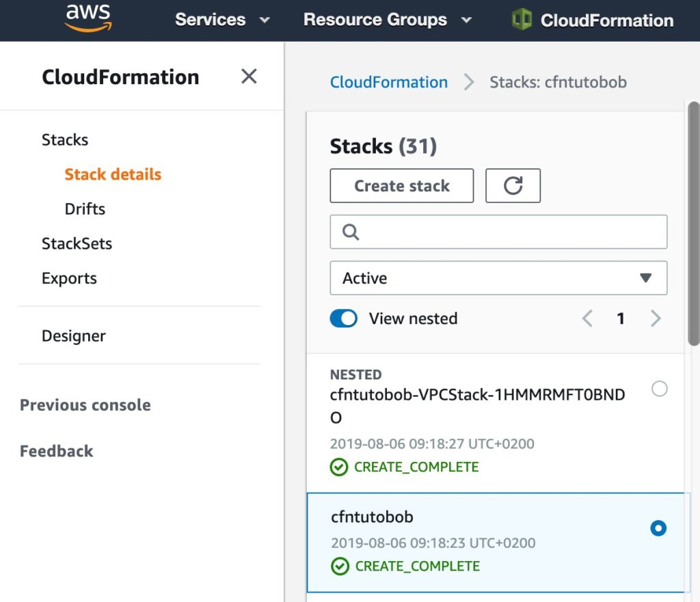Close the CloudFormation side panel
The width and height of the screenshot is (700, 602).
(x=249, y=77)
